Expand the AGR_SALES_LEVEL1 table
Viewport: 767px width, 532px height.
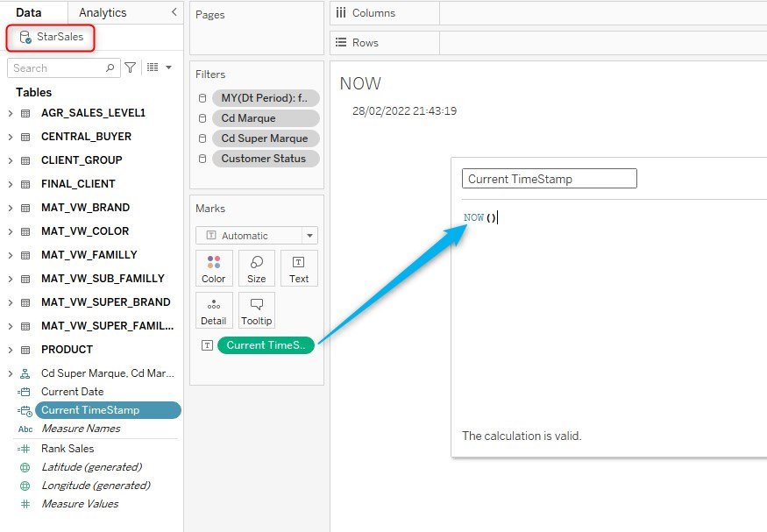(x=11, y=113)
